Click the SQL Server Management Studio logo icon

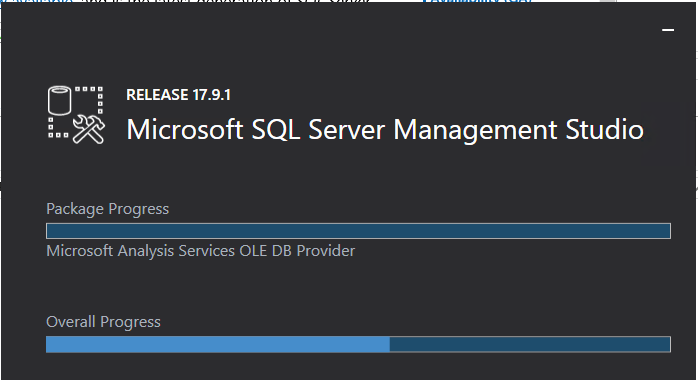[76, 115]
